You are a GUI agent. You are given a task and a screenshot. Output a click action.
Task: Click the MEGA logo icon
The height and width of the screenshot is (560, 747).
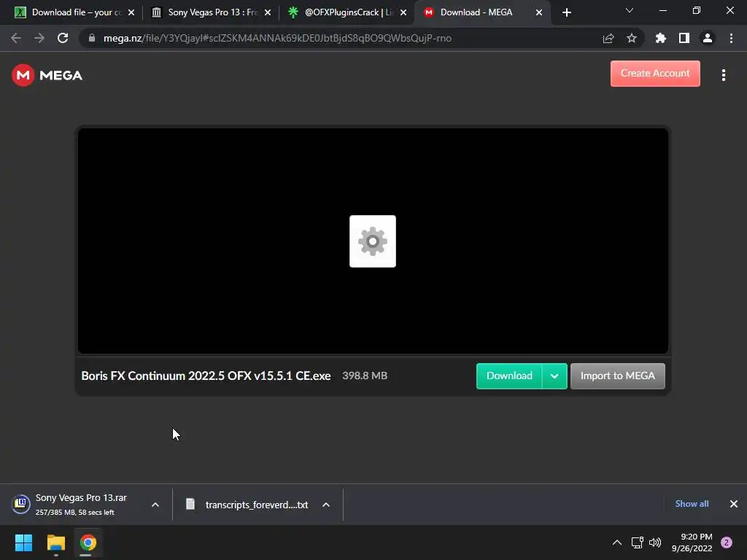[x=23, y=75]
